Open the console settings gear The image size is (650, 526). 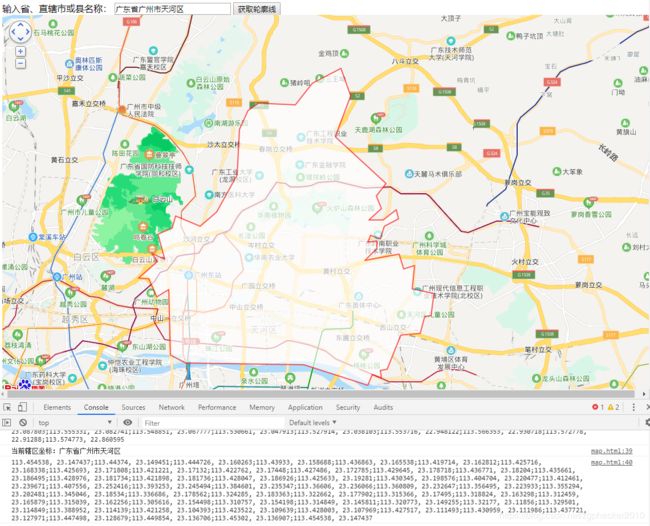click(x=647, y=422)
